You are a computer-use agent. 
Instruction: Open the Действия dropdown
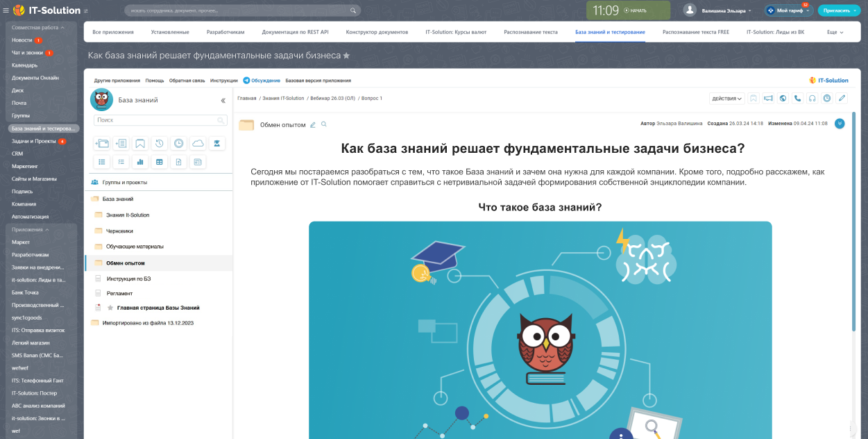[726, 99]
